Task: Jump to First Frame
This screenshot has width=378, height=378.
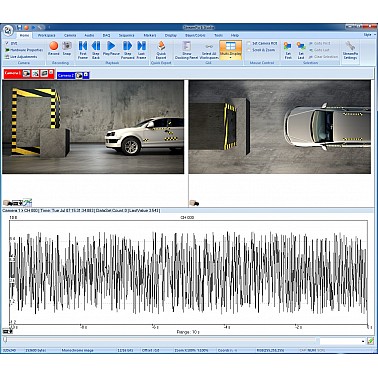Action: coord(83,50)
